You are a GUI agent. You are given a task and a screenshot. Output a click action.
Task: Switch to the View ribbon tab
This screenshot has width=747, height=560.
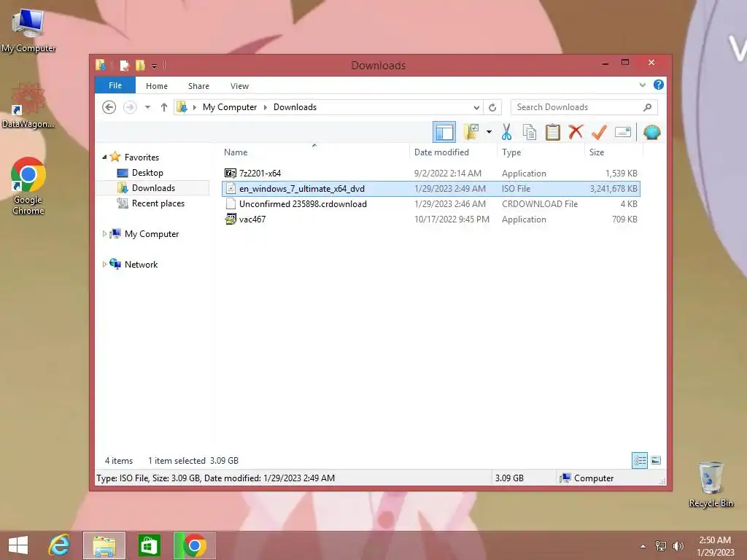[x=239, y=86]
